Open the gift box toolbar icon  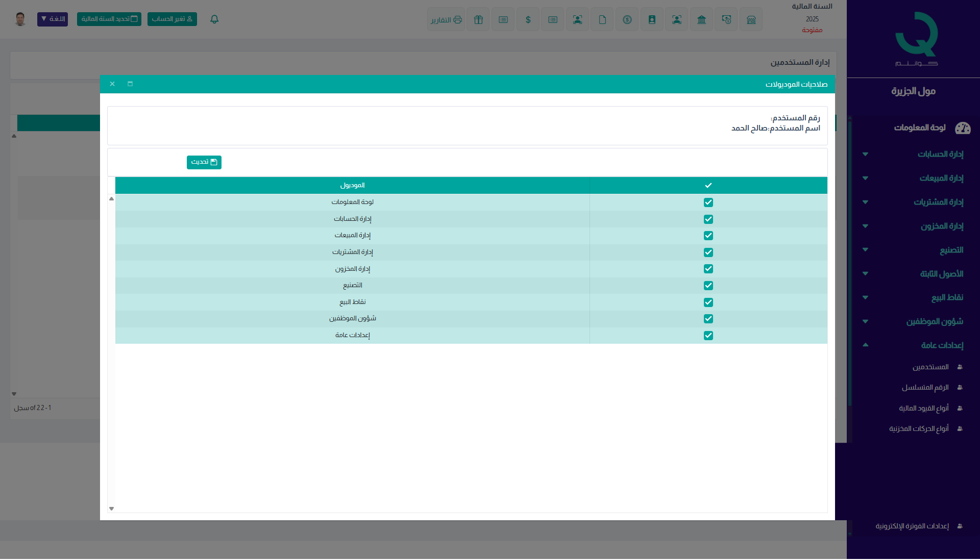tap(478, 20)
